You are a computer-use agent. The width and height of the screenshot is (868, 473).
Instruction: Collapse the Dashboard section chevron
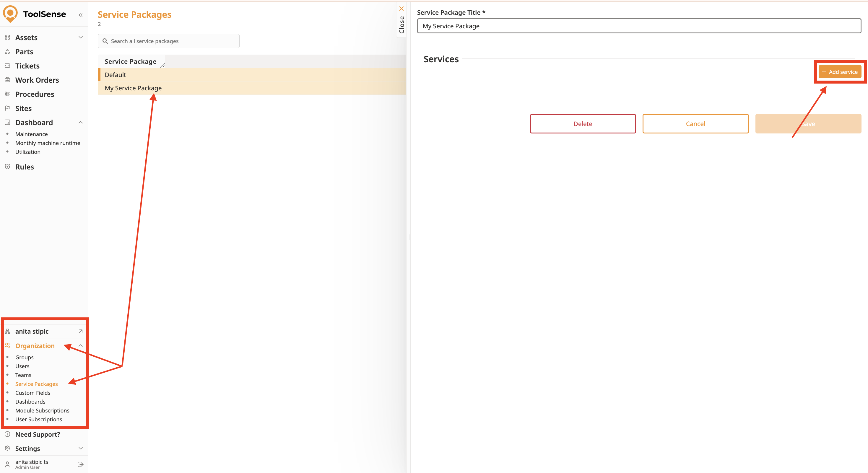(81, 123)
